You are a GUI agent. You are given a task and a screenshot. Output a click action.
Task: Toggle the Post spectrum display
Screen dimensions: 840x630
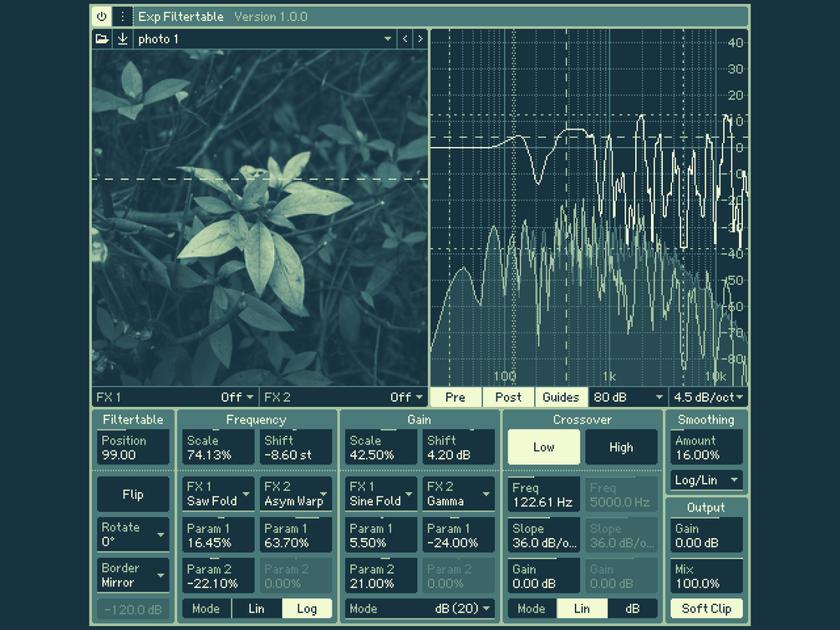[508, 397]
